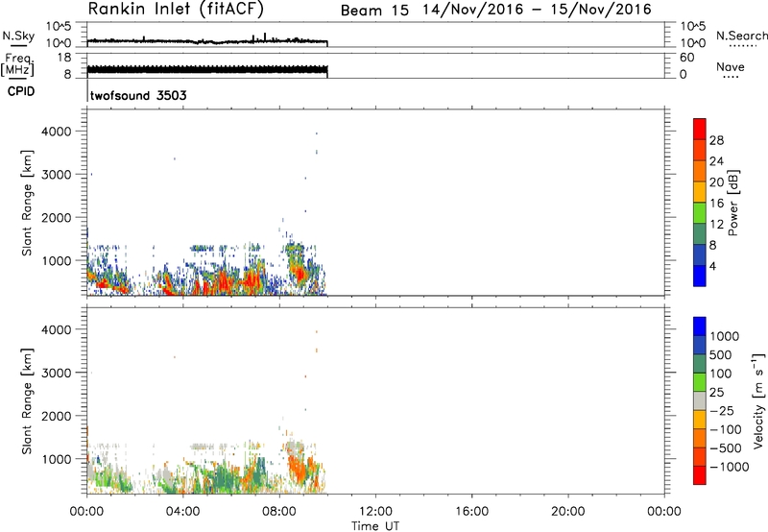Select the "N.Sky" legend label
This screenshot has height=532, width=768.
[x=18, y=36]
